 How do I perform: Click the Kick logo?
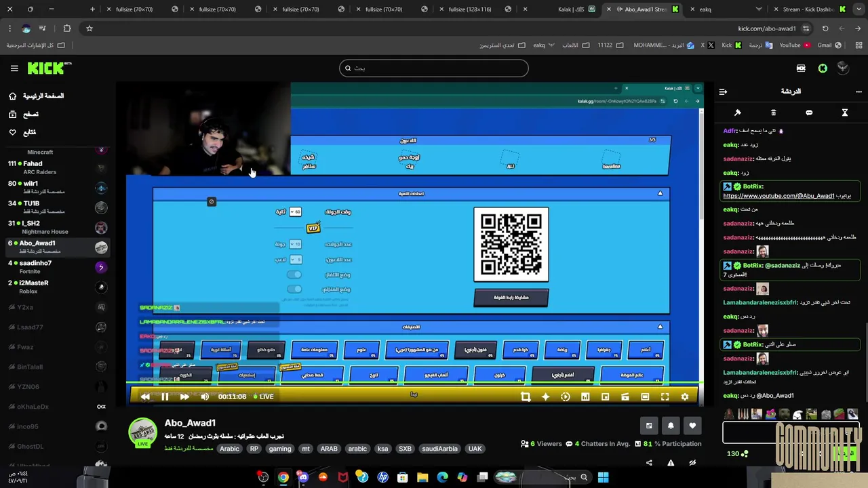pyautogui.click(x=49, y=68)
